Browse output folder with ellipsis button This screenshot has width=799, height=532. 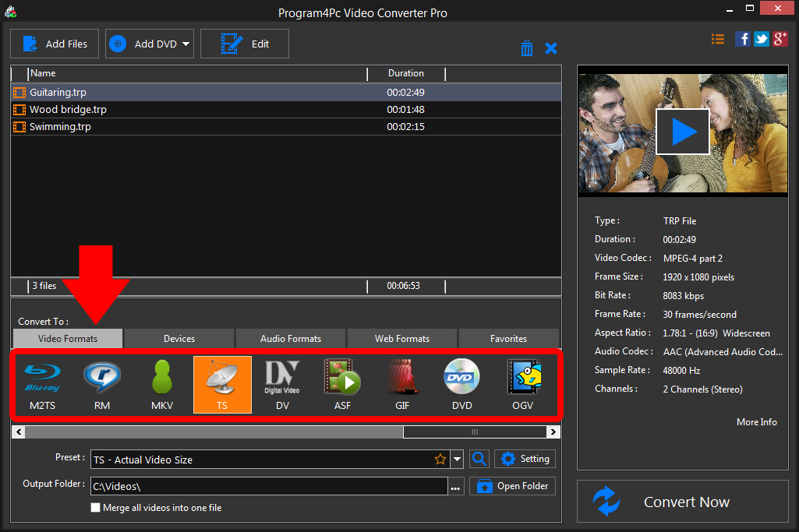[x=456, y=485]
